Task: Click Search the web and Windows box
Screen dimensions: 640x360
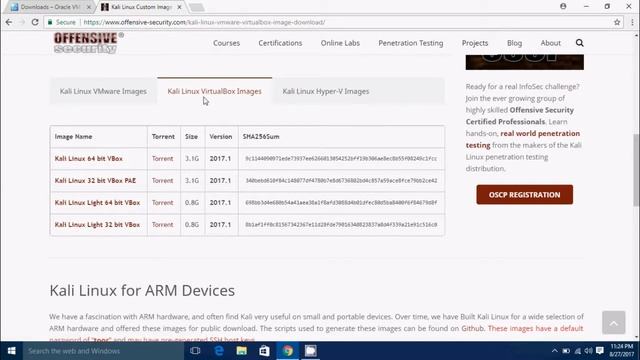Action: (103, 351)
